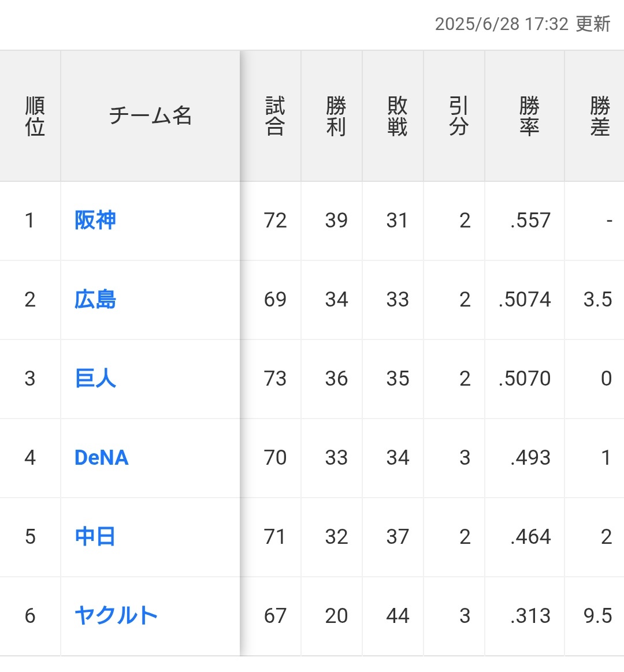Select 巨人's 73 games cell
The height and width of the screenshot is (672, 624).
(270, 379)
